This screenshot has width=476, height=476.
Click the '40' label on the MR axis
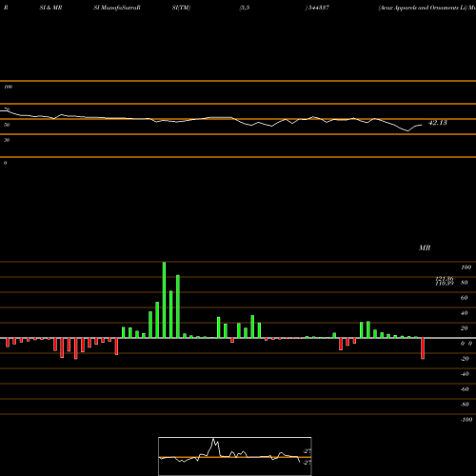click(465, 313)
